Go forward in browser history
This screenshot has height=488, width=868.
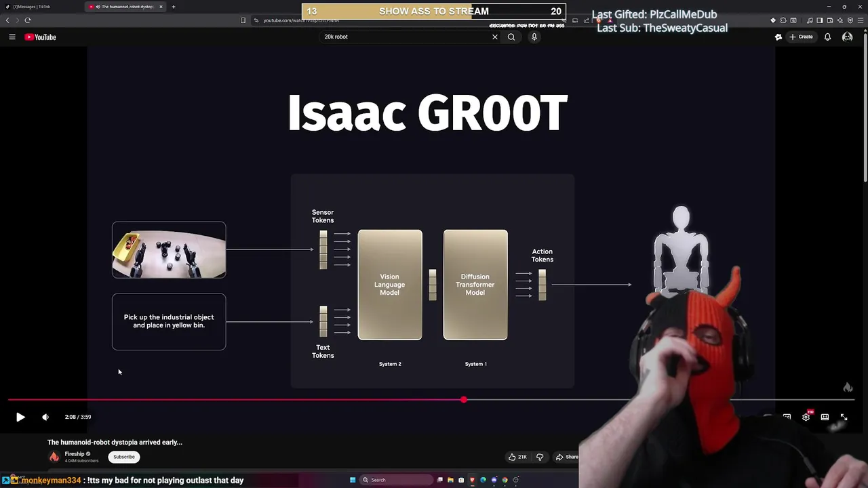[17, 20]
